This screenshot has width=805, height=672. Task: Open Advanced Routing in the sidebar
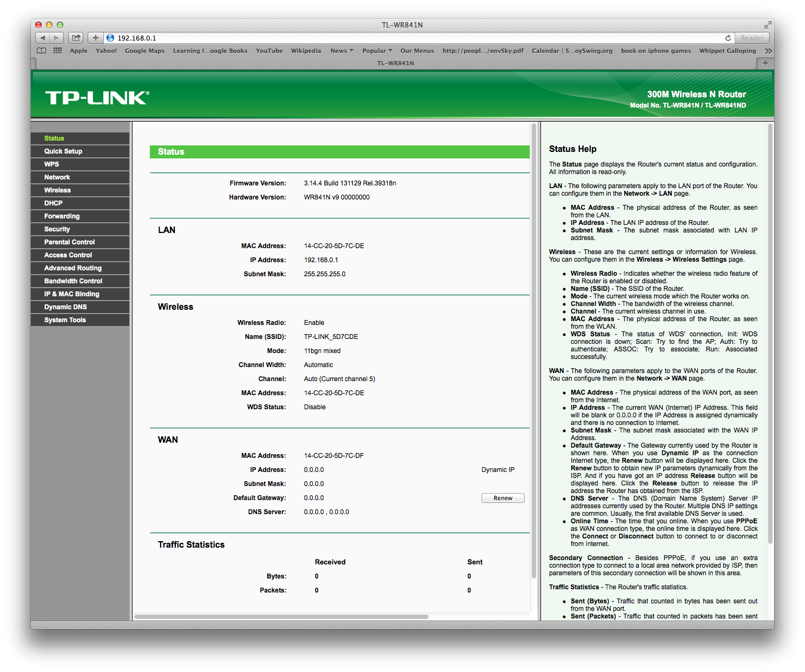[x=80, y=268]
